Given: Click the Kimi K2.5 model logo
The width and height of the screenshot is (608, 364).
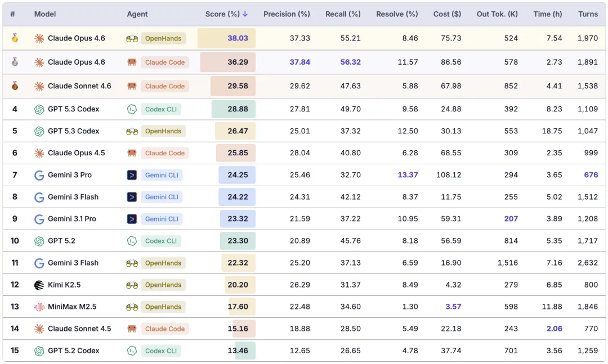Looking at the screenshot, I should [x=39, y=285].
